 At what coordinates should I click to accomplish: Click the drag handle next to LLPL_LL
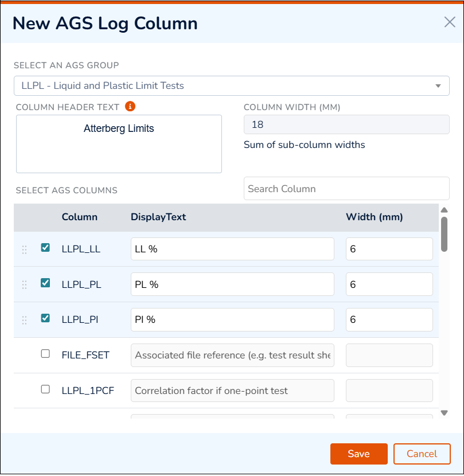coord(24,249)
